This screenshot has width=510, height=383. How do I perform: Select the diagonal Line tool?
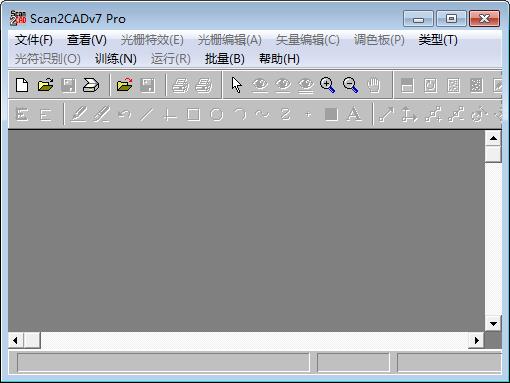[x=147, y=115]
